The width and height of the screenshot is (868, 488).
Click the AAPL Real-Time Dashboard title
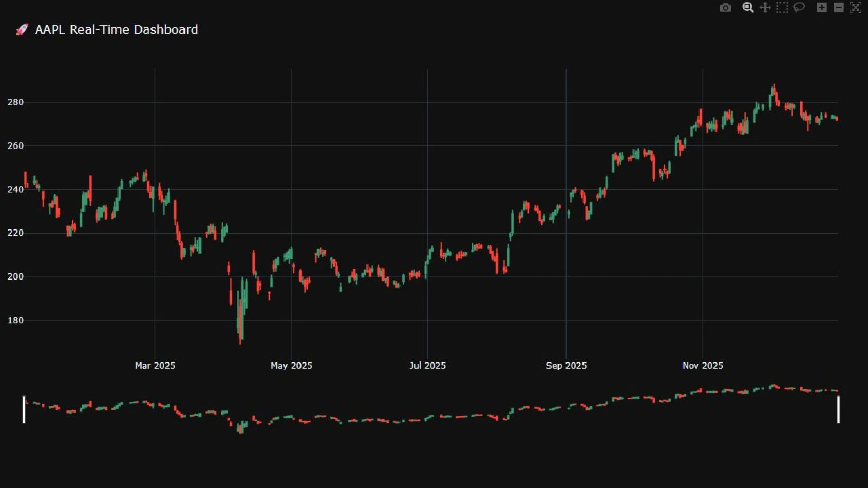pos(116,29)
